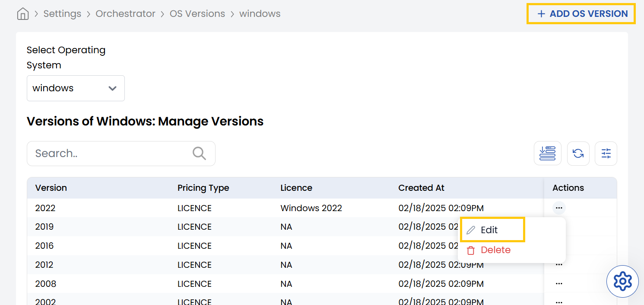The image size is (644, 305).
Task: Open actions ellipsis for version 2022
Action: pos(558,208)
